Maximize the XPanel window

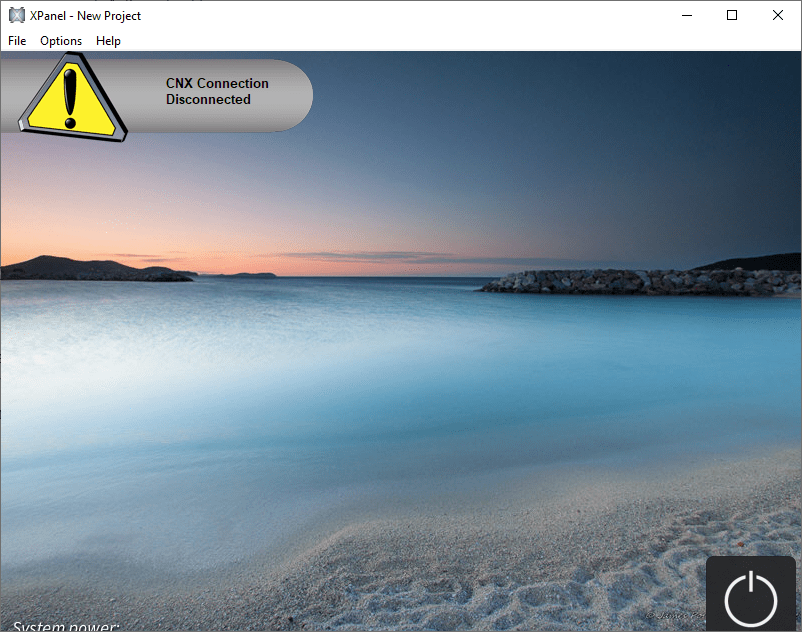732,15
